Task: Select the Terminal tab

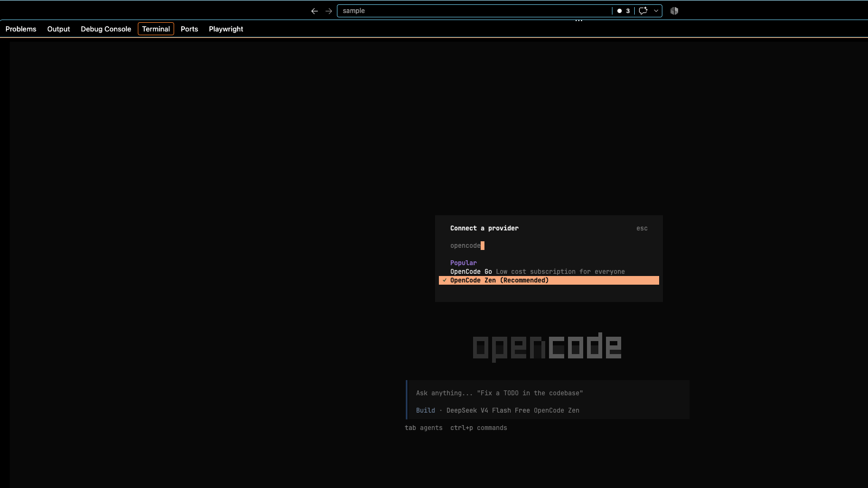Action: 156,29
